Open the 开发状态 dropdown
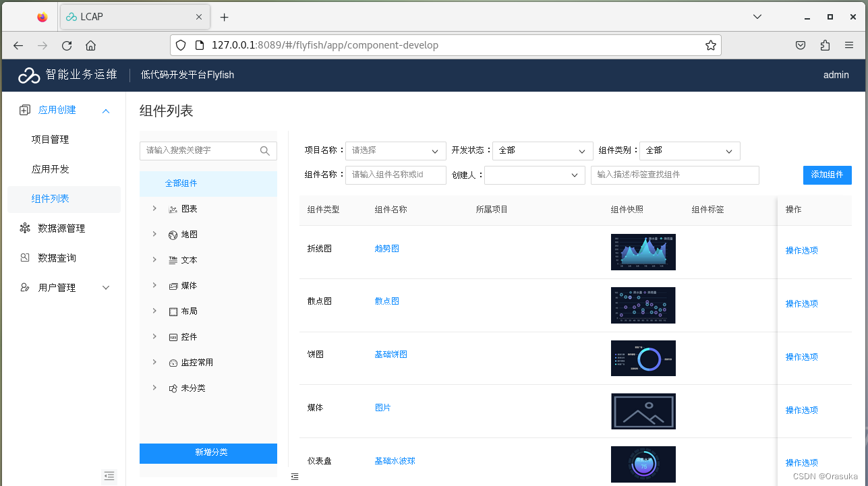868x486 pixels. click(x=542, y=150)
